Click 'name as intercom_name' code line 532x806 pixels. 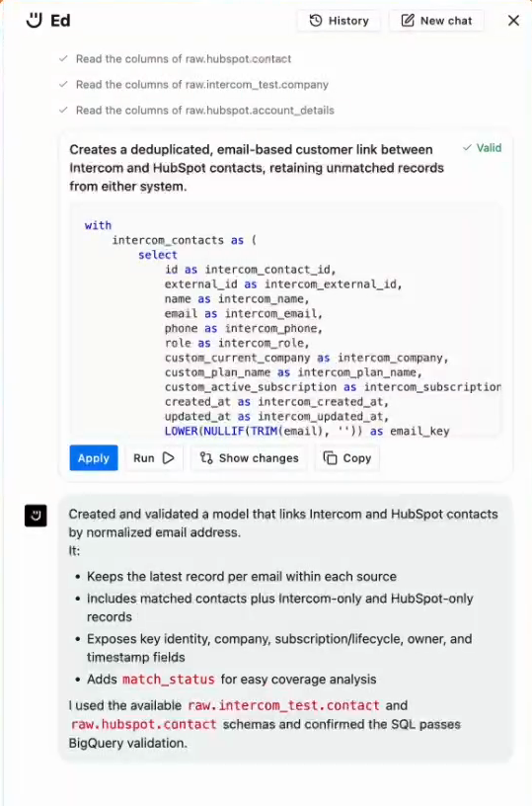[x=237, y=298]
